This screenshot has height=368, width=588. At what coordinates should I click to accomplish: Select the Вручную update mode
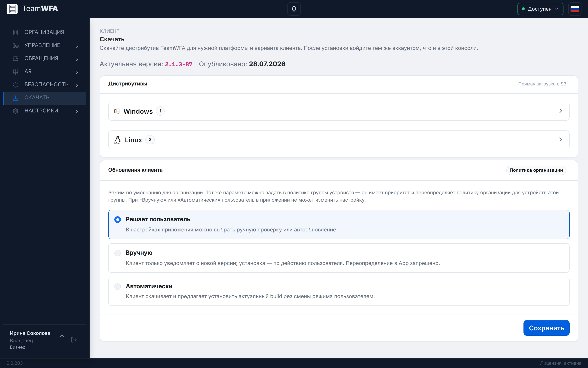[x=339, y=258]
